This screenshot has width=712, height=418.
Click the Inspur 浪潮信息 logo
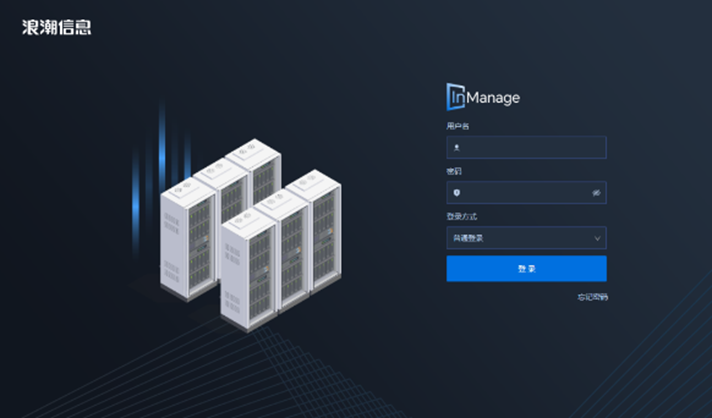click(57, 28)
